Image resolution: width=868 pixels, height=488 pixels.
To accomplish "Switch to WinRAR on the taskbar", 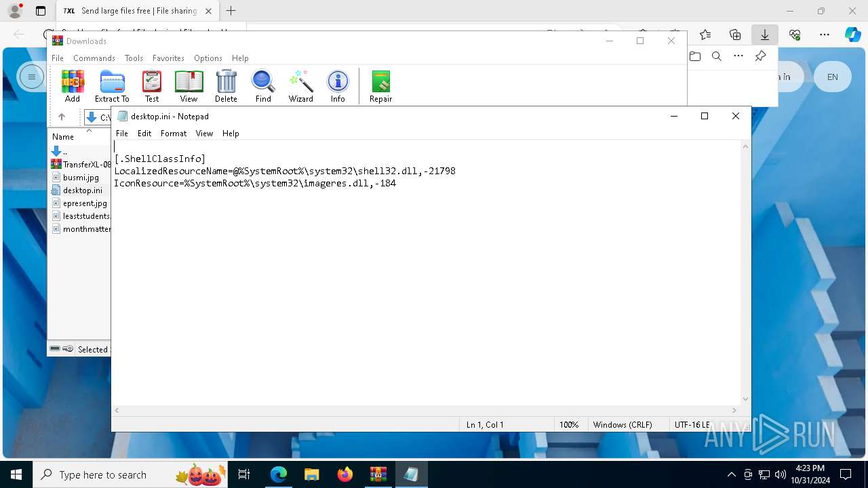I will point(378,474).
